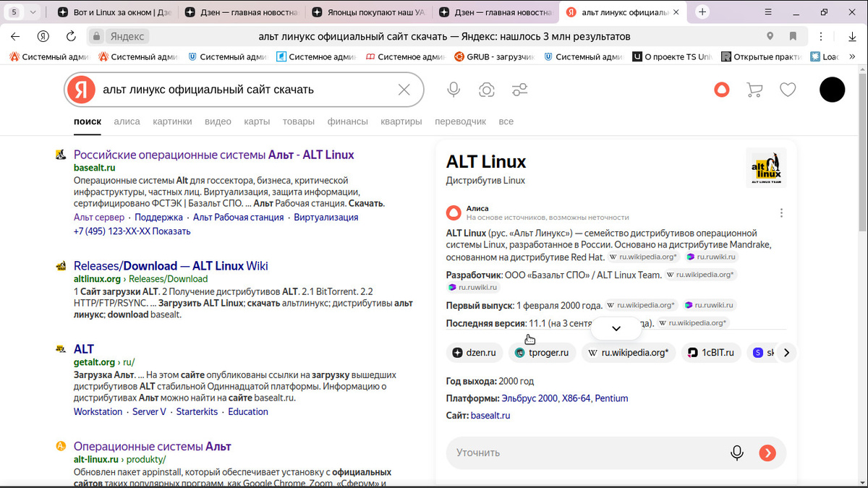
Task: Open Yandex home via the Я toolbar icon
Action: [x=43, y=36]
